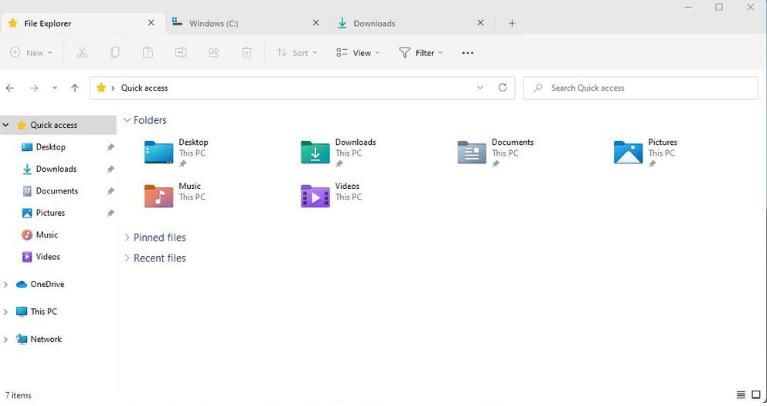Click the Copy icon in toolbar
This screenshot has height=406, width=767.
click(x=115, y=52)
